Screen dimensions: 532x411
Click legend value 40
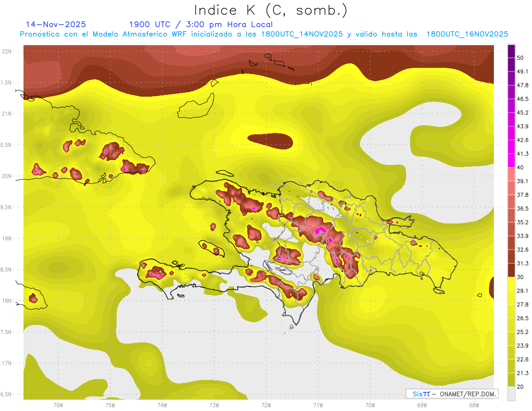click(x=521, y=168)
